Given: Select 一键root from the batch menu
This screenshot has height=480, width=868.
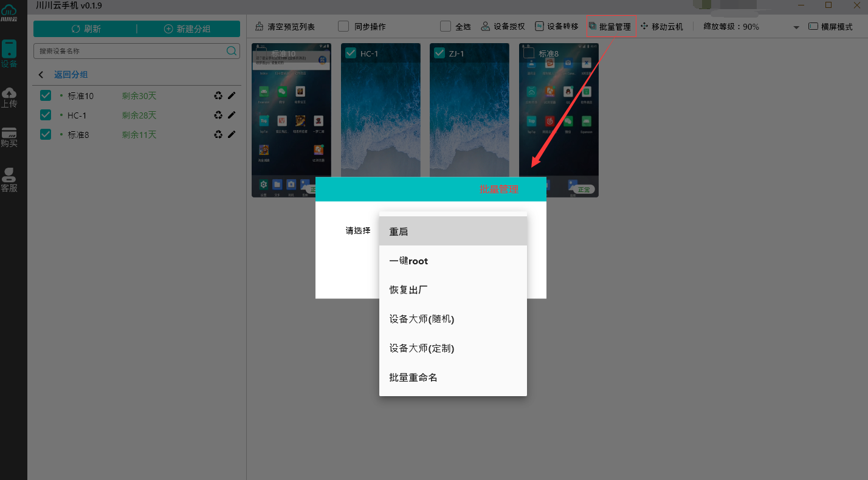Looking at the screenshot, I should pyautogui.click(x=408, y=261).
